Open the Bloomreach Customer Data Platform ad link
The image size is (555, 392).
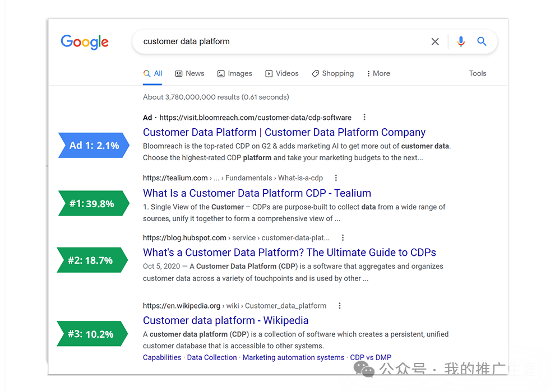(x=284, y=132)
